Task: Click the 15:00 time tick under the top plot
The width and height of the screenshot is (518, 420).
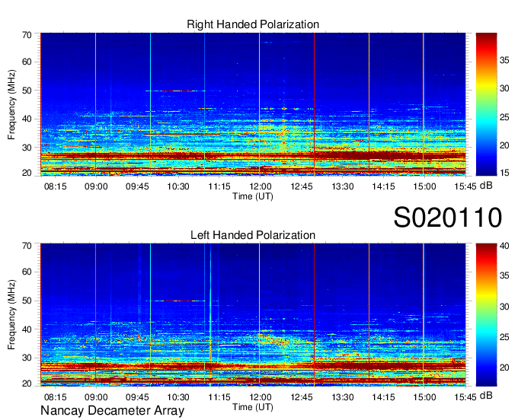Action: [424, 186]
